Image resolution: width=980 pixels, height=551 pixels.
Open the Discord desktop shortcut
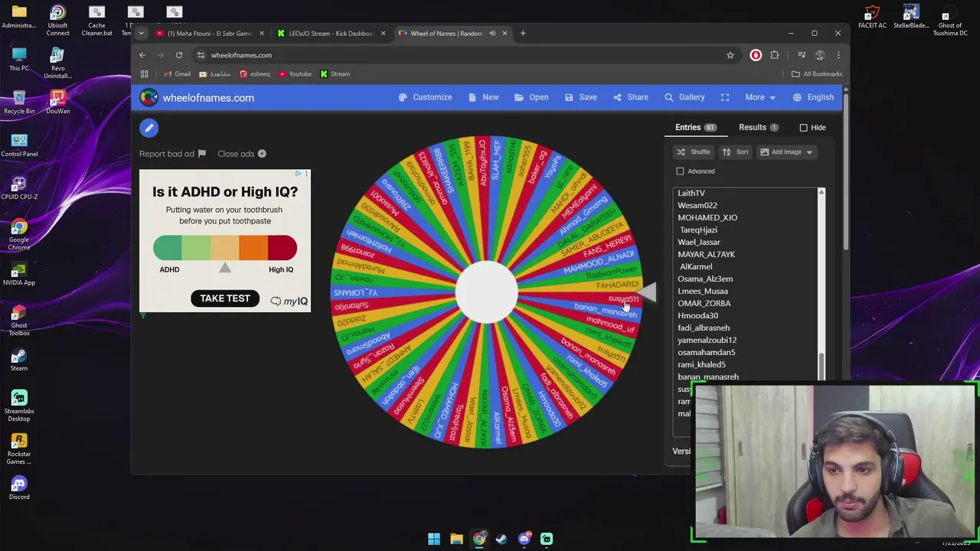[x=19, y=487]
